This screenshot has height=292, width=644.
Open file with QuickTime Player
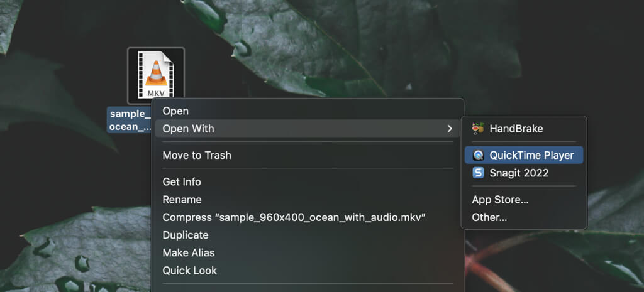tap(524, 156)
